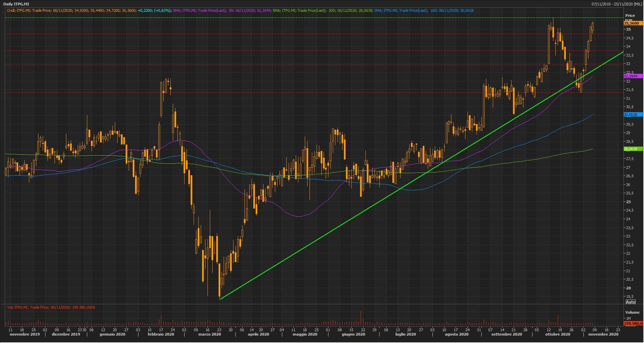This screenshot has width=644, height=343.
Task: Click the date range 07/11/2019 - 25/11/2020 label
Action: [616, 4]
